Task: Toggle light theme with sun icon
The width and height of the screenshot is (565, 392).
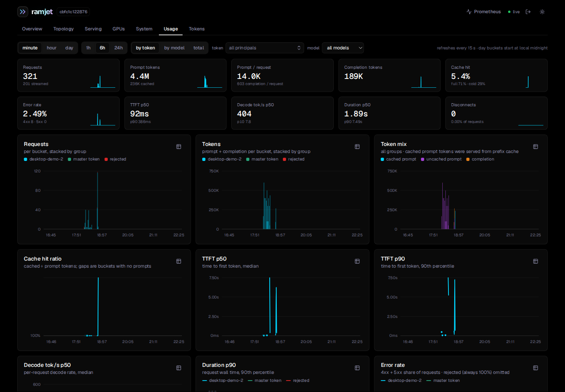Action: (x=542, y=12)
